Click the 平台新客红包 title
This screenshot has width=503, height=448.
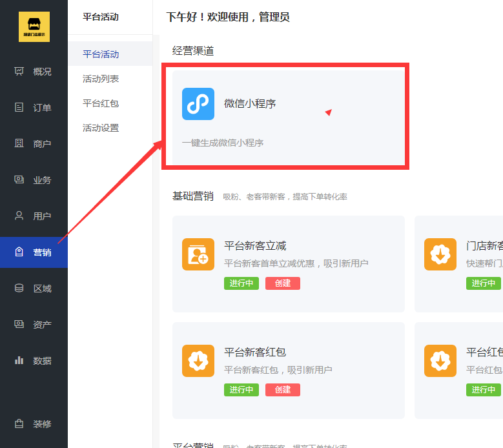(255, 352)
